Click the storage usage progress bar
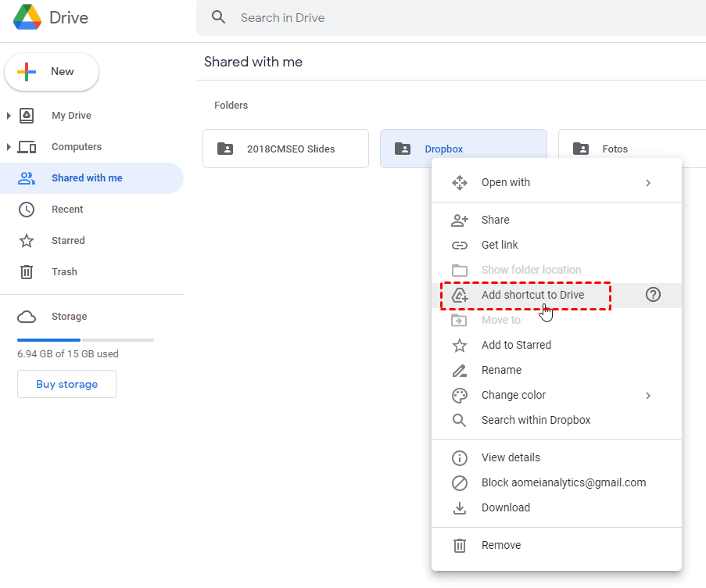Viewport: 706px width, 588px height. [x=85, y=339]
